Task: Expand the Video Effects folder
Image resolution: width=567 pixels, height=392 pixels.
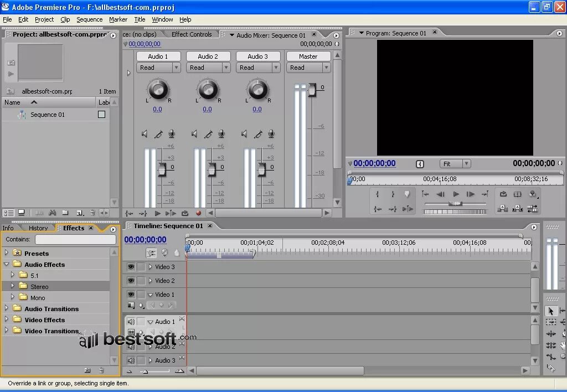Action: pyautogui.click(x=7, y=319)
